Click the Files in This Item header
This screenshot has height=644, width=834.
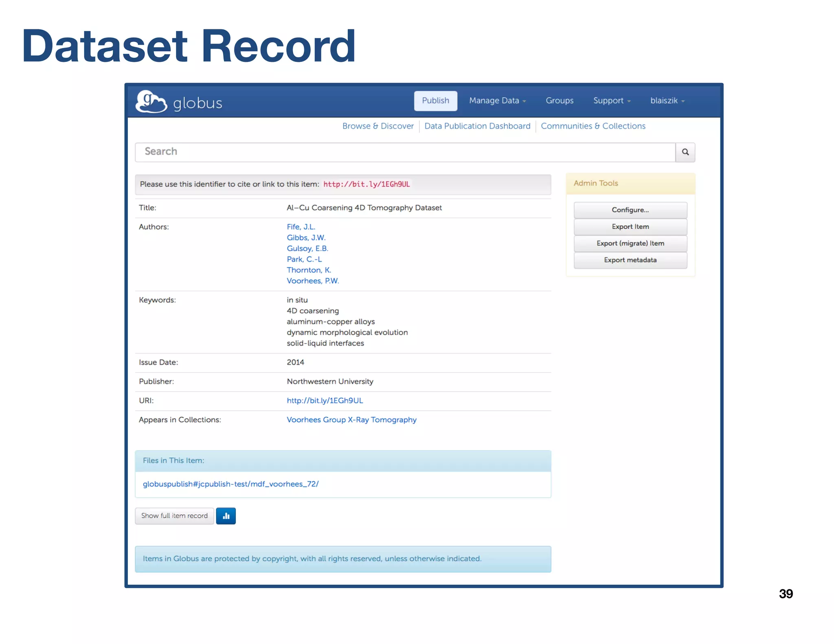click(x=343, y=461)
